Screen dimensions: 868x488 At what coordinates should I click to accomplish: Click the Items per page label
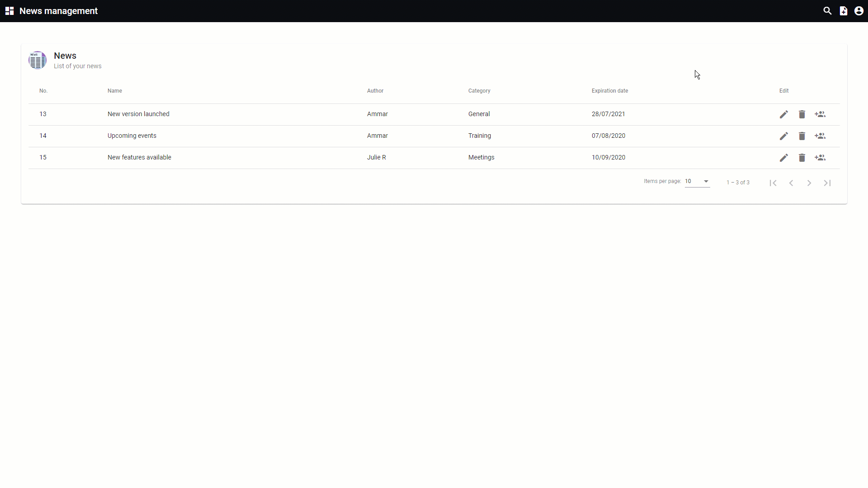(x=662, y=181)
